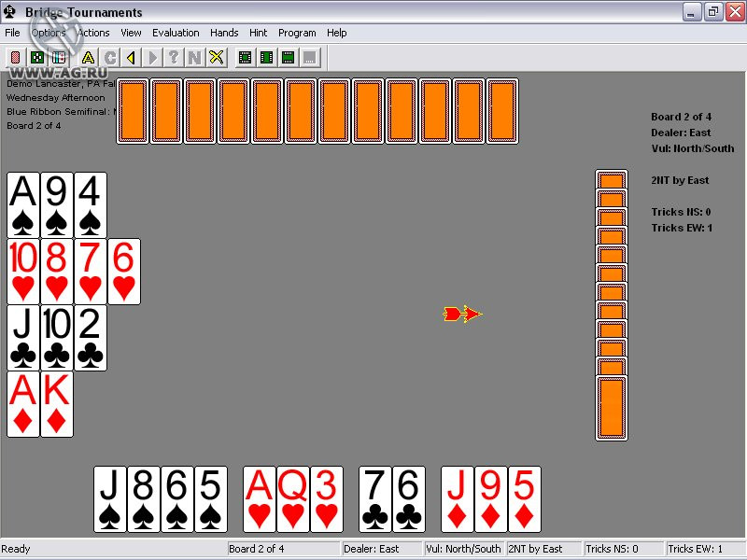Click the question mark hint toolbar icon
Screen dimensions: 747x560
pos(174,58)
